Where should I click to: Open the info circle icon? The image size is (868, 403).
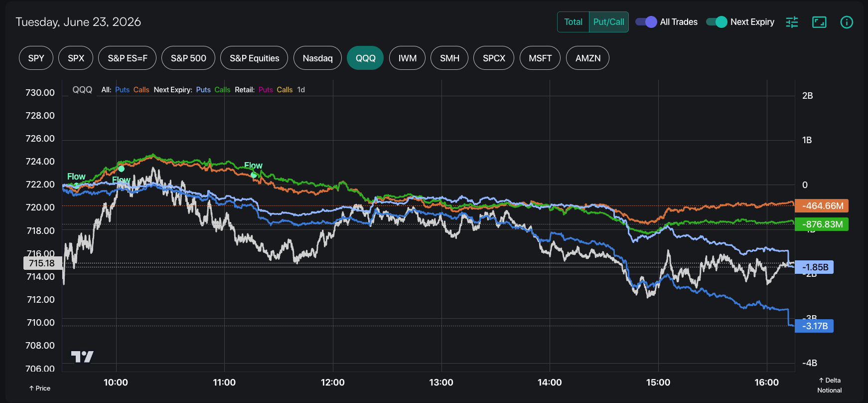[847, 22]
